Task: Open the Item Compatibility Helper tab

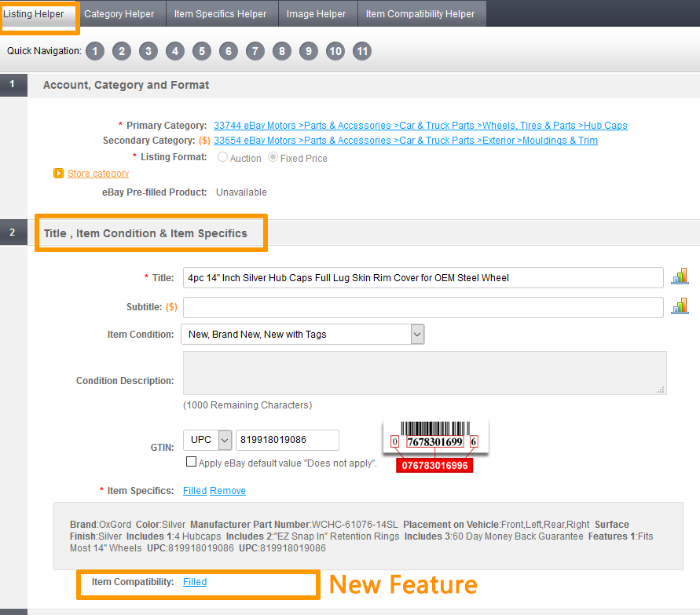Action: [x=420, y=14]
